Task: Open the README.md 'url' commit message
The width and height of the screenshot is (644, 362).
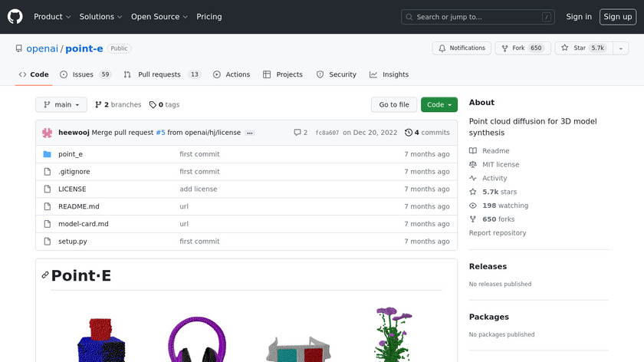Action: coord(184,206)
